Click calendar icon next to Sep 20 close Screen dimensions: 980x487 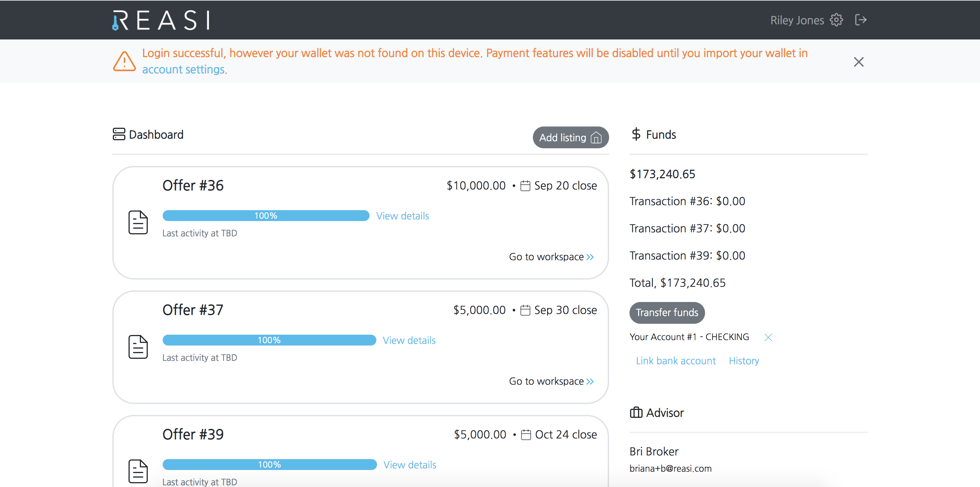coord(525,186)
